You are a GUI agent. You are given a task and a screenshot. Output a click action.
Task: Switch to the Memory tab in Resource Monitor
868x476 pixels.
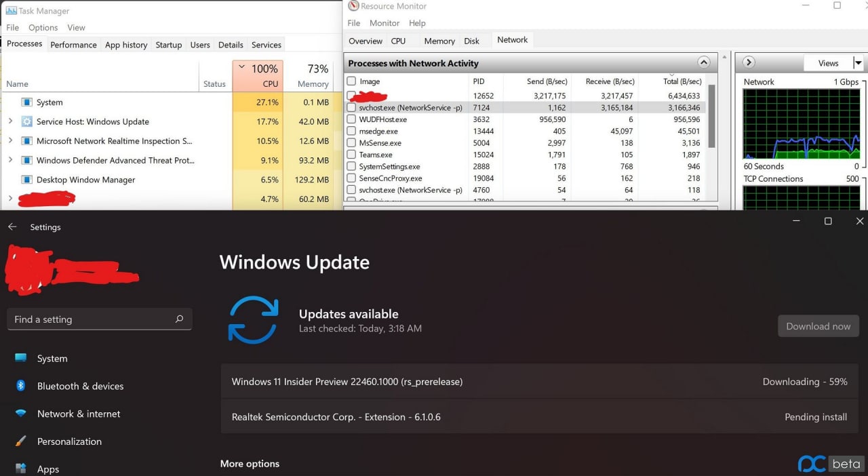click(439, 41)
